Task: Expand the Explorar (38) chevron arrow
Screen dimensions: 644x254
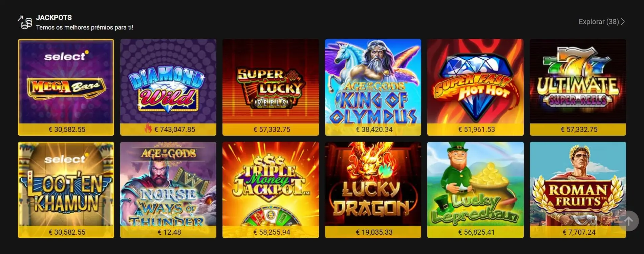Action: coord(623,22)
